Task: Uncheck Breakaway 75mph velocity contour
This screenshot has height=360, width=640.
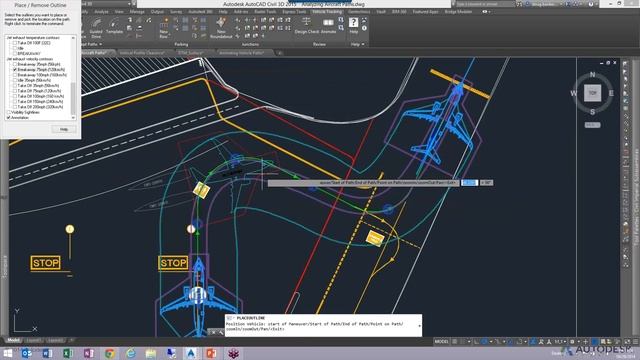Action: click(15, 69)
